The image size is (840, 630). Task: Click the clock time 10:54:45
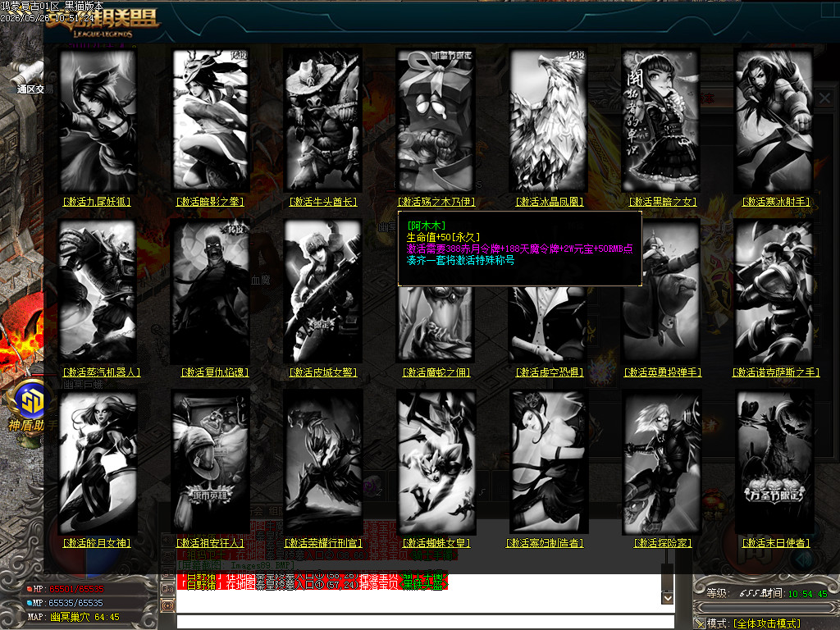point(807,594)
